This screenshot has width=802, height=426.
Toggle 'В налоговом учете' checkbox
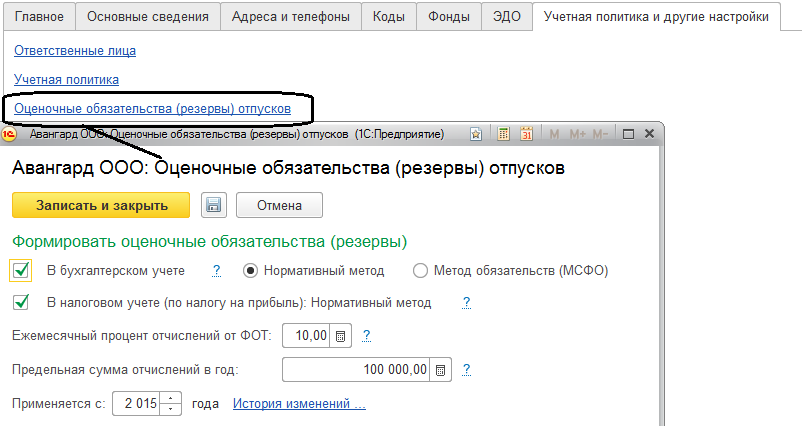[x=21, y=302]
